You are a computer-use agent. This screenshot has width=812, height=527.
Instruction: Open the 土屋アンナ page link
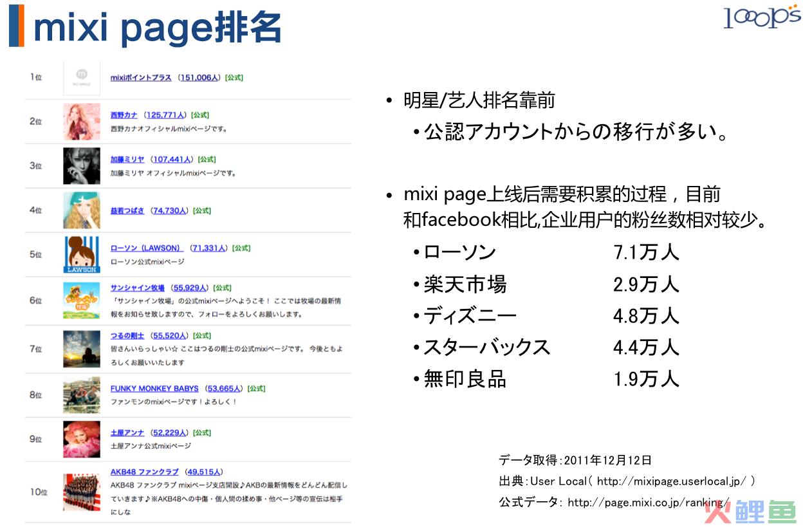pos(127,432)
